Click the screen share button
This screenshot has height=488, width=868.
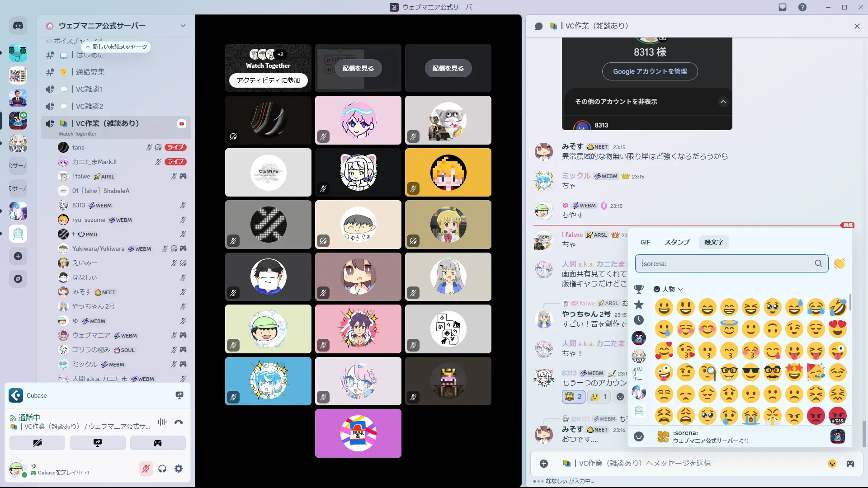tap(98, 443)
